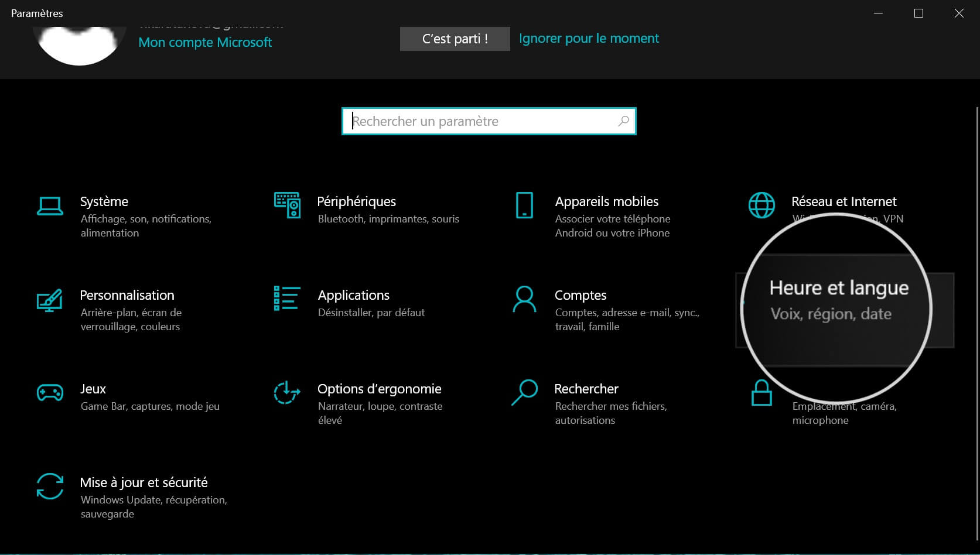Click the Personnalisation brush and screen icon
Image resolution: width=980 pixels, height=555 pixels.
[x=50, y=300]
